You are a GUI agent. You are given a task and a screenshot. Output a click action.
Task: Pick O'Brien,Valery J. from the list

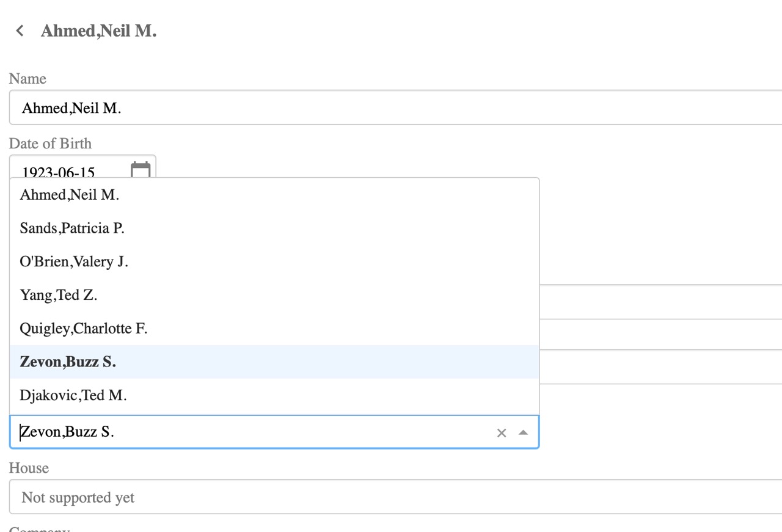click(x=74, y=262)
